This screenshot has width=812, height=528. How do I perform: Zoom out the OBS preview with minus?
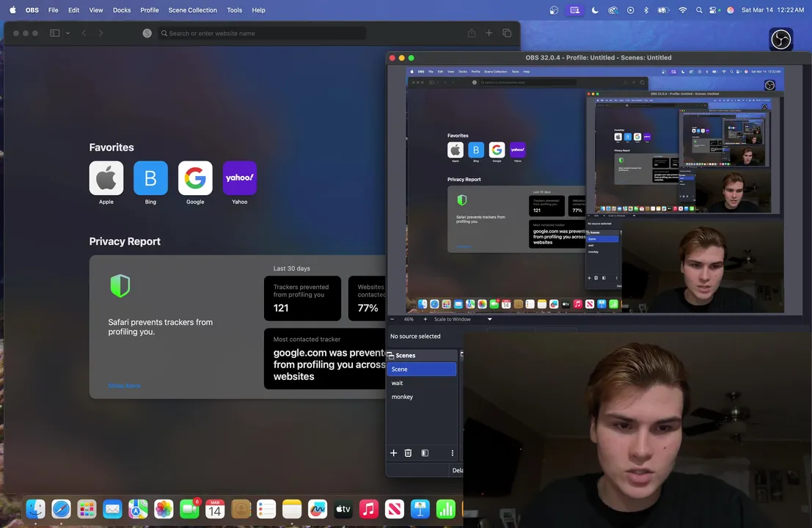(392, 320)
